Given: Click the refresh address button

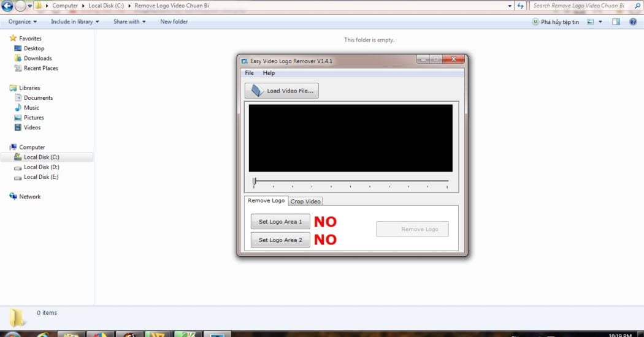Looking at the screenshot, I should [x=520, y=6].
